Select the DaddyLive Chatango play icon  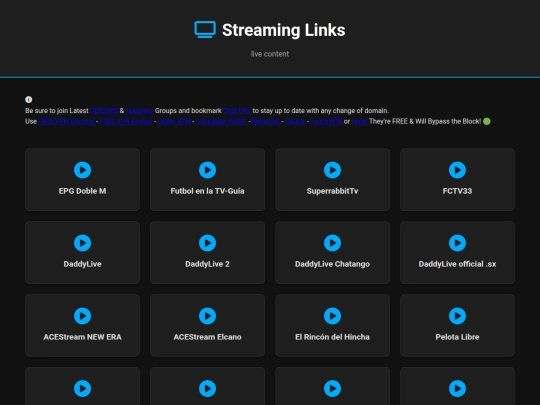coord(332,243)
